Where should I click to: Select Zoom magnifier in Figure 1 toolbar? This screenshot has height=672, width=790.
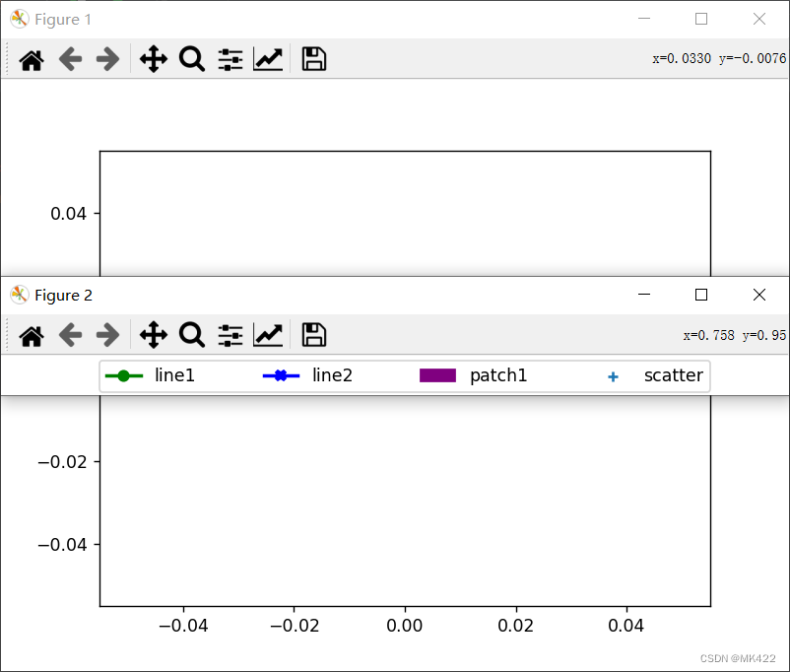click(192, 59)
